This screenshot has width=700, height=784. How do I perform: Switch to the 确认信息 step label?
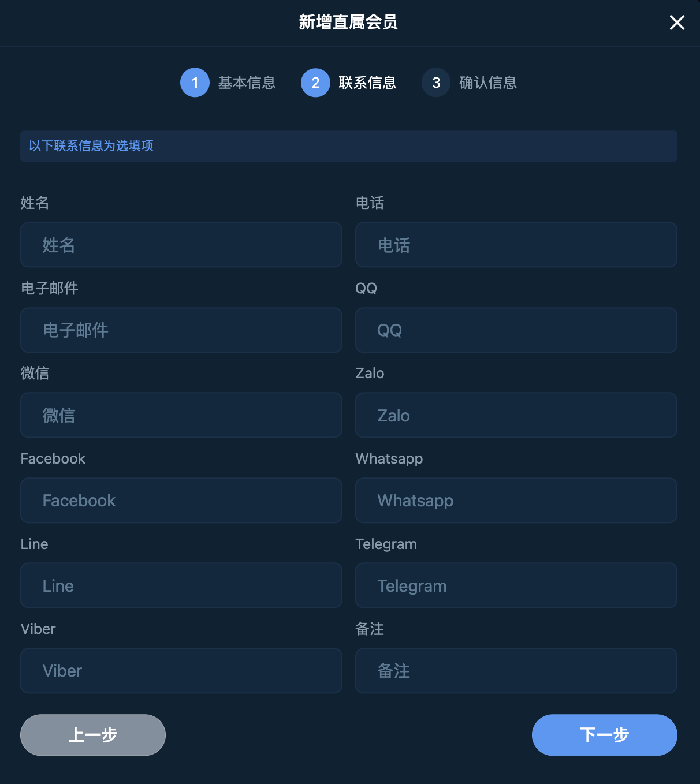[488, 83]
